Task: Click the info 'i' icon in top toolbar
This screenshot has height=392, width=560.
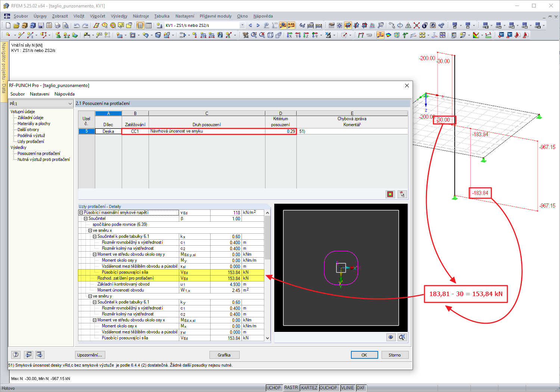Action: click(424, 25)
